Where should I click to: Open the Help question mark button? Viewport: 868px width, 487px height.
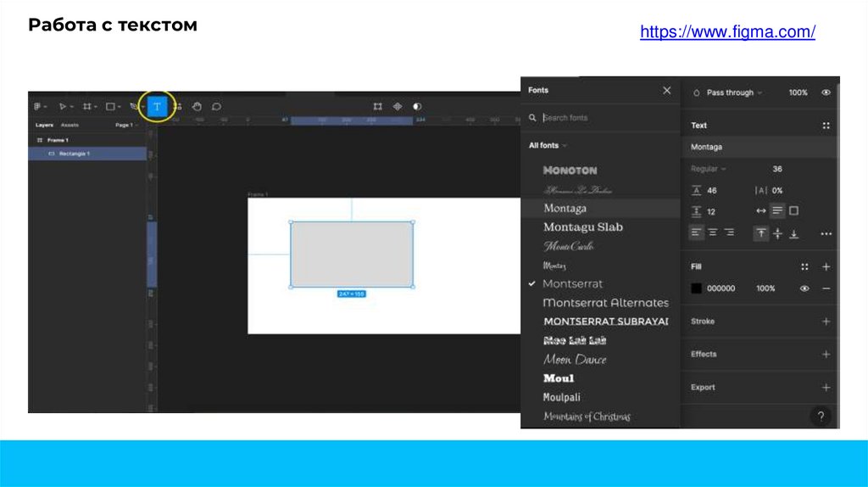pyautogui.click(x=821, y=416)
